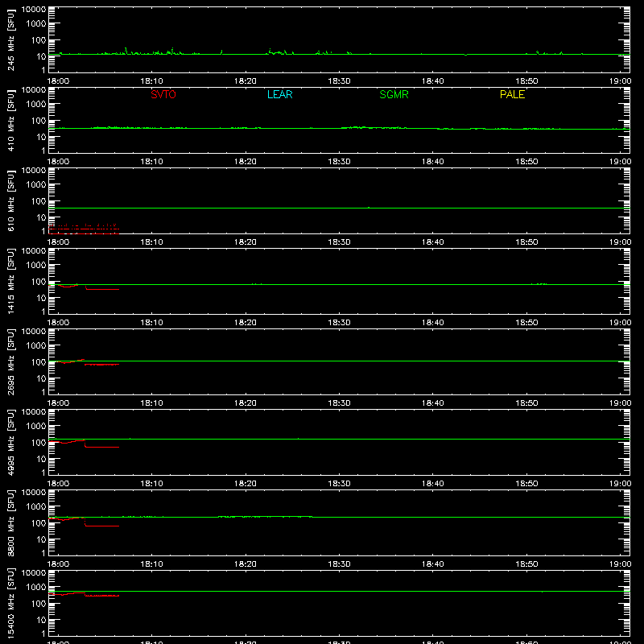Select the "4995 MHz [SFU]" axis title
644x644 pixels.
[x=10, y=442]
